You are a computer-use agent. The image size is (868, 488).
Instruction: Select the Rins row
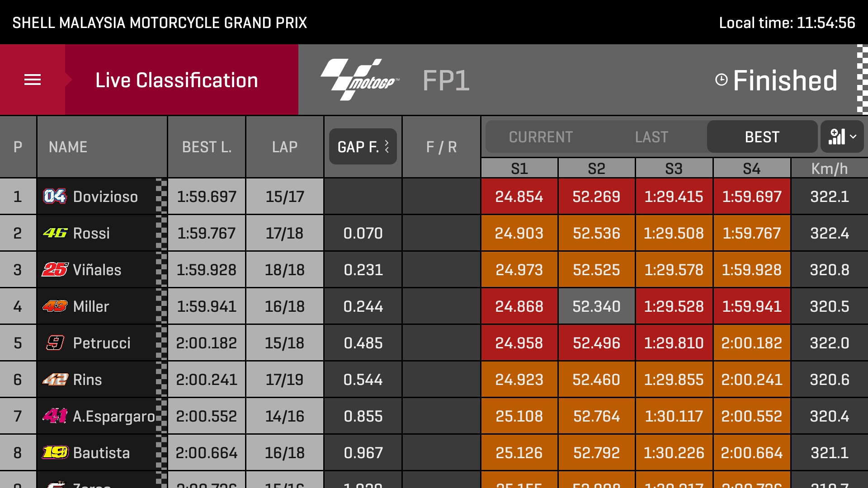click(434, 379)
